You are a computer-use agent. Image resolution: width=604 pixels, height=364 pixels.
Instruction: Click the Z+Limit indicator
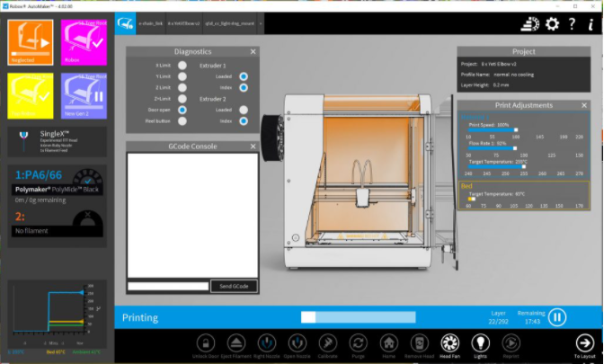[x=182, y=99]
